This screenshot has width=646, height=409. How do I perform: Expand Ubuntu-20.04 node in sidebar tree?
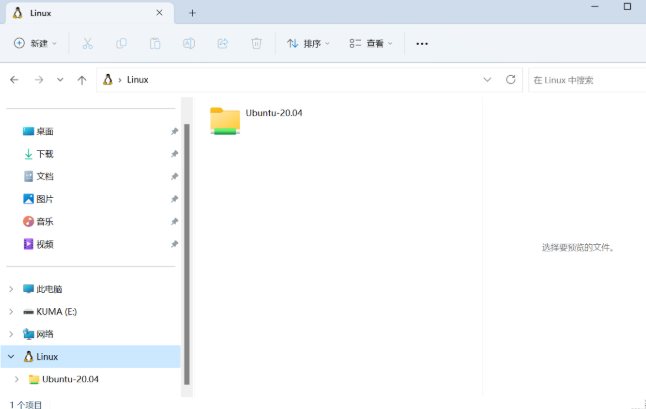(x=16, y=379)
